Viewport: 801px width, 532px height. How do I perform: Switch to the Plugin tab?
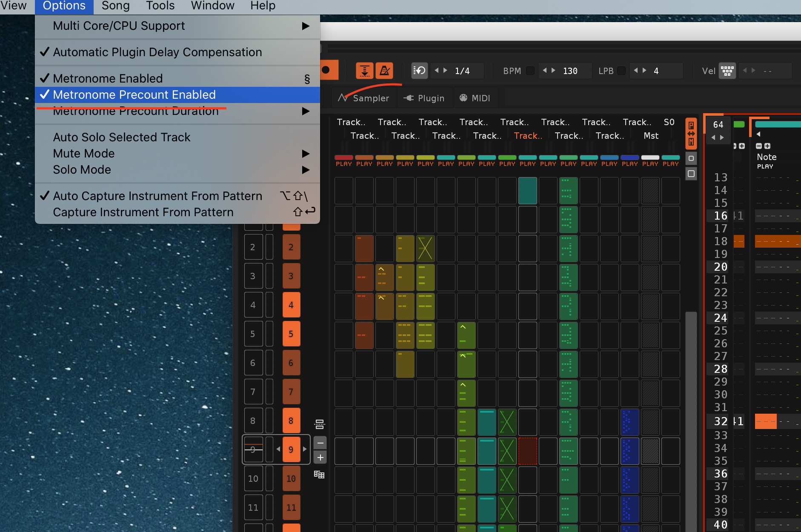coord(425,98)
